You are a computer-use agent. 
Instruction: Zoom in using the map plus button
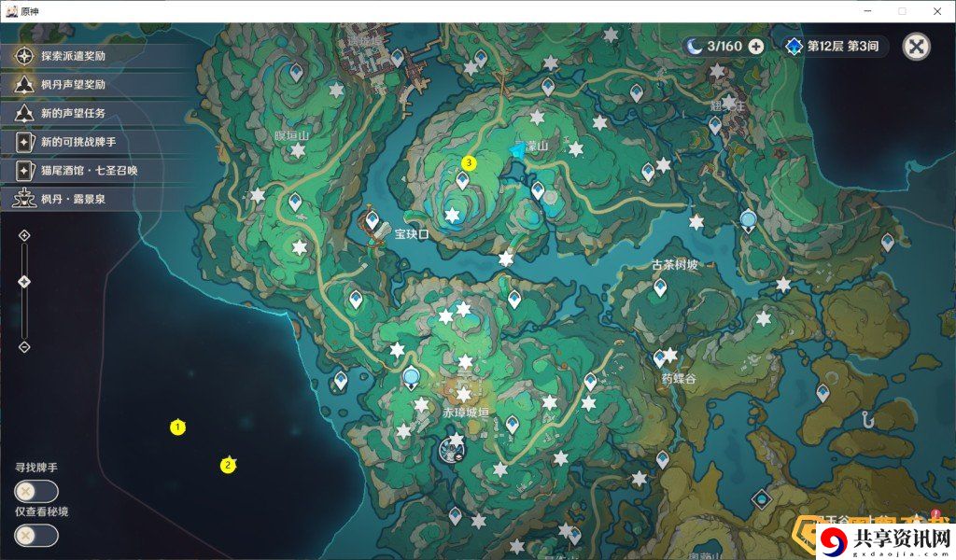(24, 236)
